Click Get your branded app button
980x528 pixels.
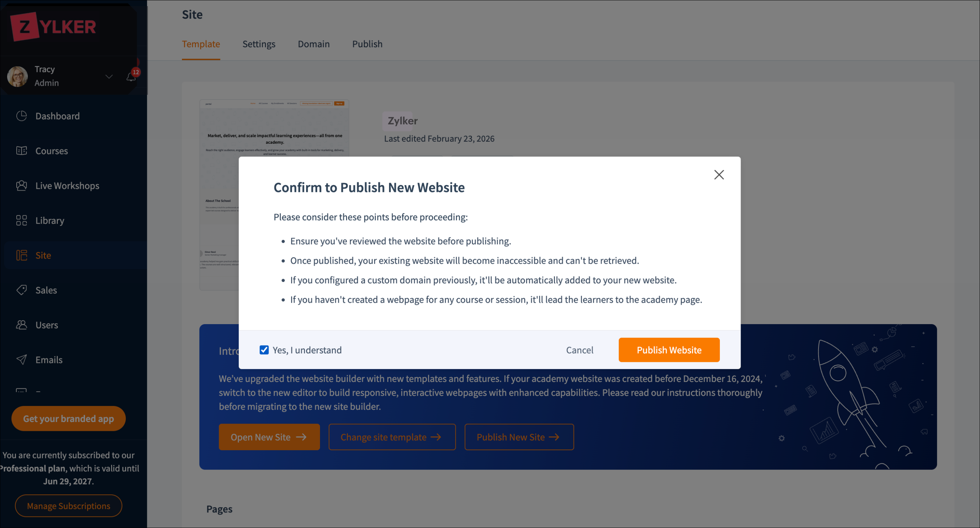[x=68, y=419]
